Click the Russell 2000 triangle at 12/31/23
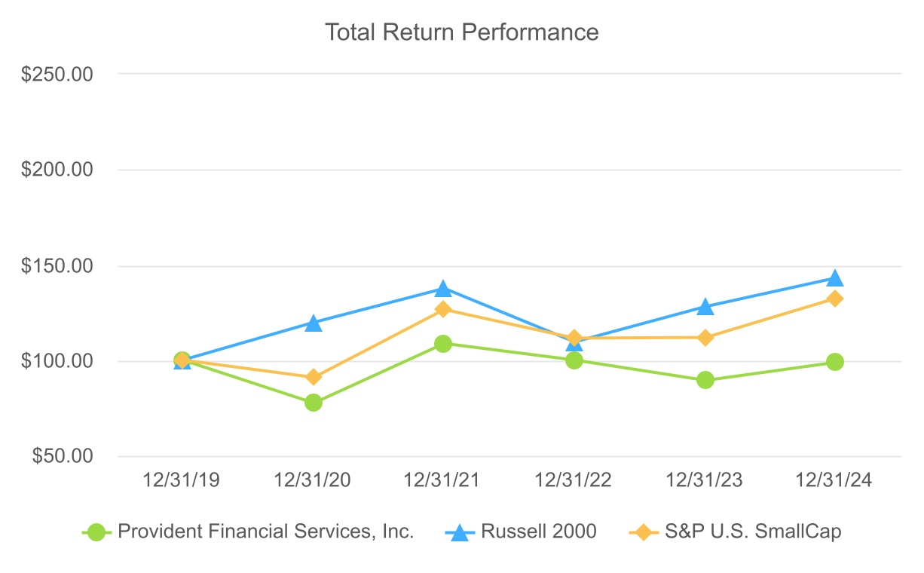The width and height of the screenshot is (924, 573). pos(705,307)
